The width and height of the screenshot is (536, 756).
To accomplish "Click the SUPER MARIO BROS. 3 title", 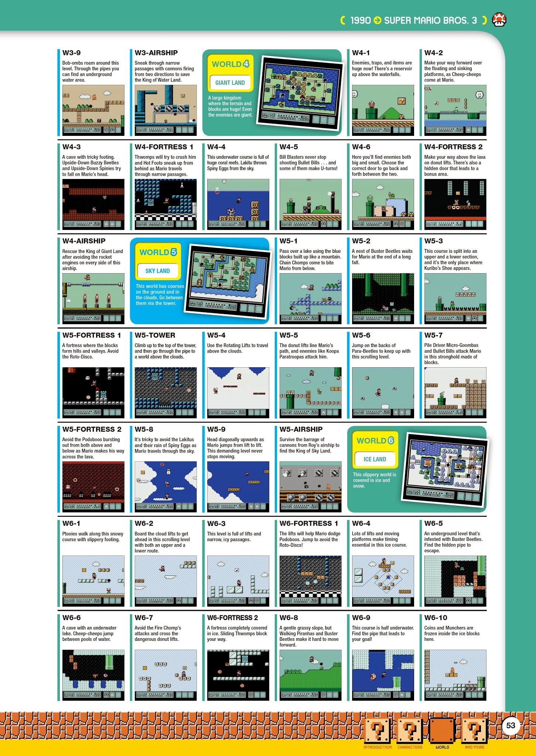I will pyautogui.click(x=431, y=20).
